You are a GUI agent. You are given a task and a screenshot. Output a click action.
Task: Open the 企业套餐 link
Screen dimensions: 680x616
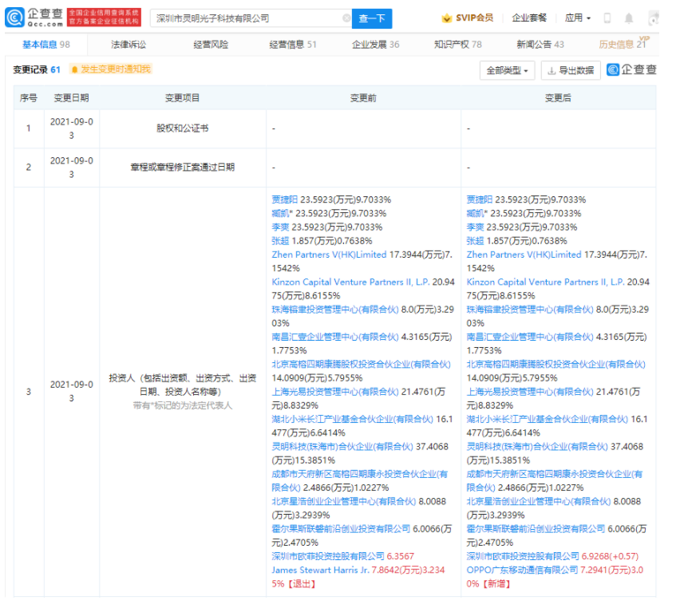point(529,18)
